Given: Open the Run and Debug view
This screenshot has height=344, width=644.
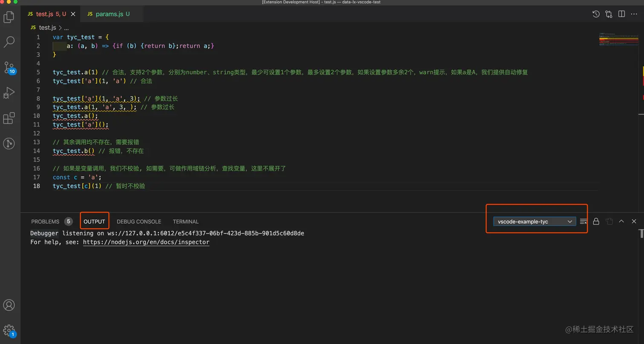Looking at the screenshot, I should point(9,92).
